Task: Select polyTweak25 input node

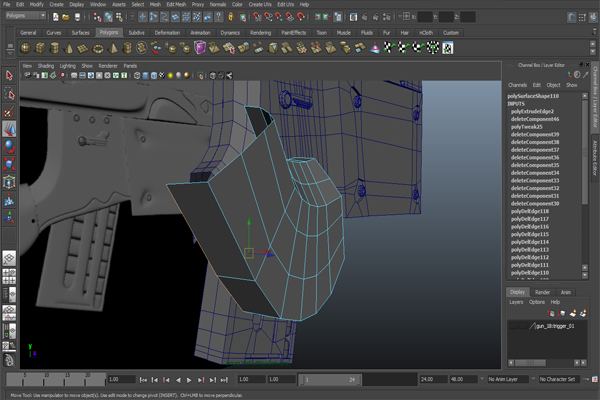Action: [527, 127]
